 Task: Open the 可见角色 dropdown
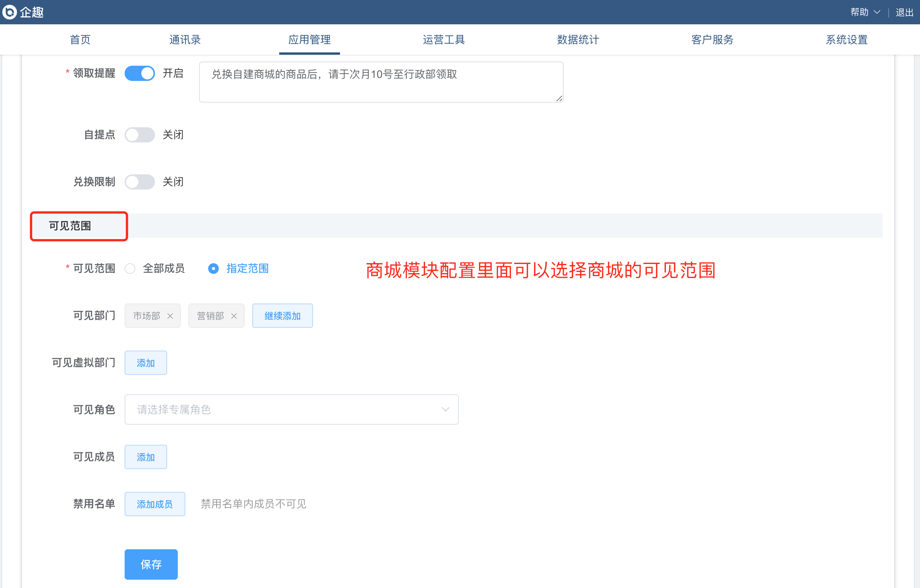pyautogui.click(x=290, y=409)
